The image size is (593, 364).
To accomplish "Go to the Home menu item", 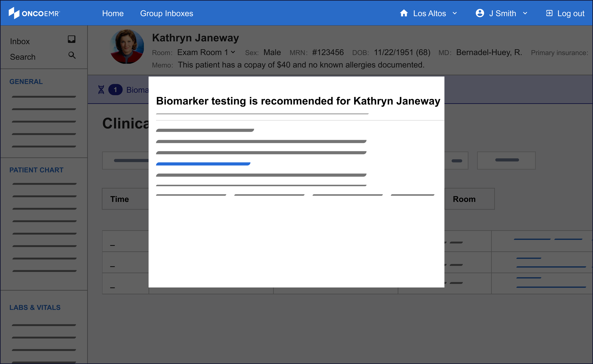I will (x=113, y=13).
